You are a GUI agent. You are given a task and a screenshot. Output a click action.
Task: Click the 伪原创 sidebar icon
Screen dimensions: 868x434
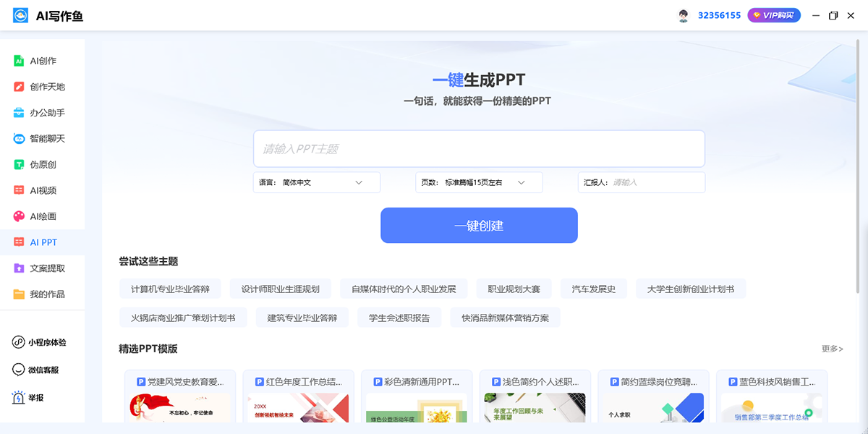(x=19, y=165)
